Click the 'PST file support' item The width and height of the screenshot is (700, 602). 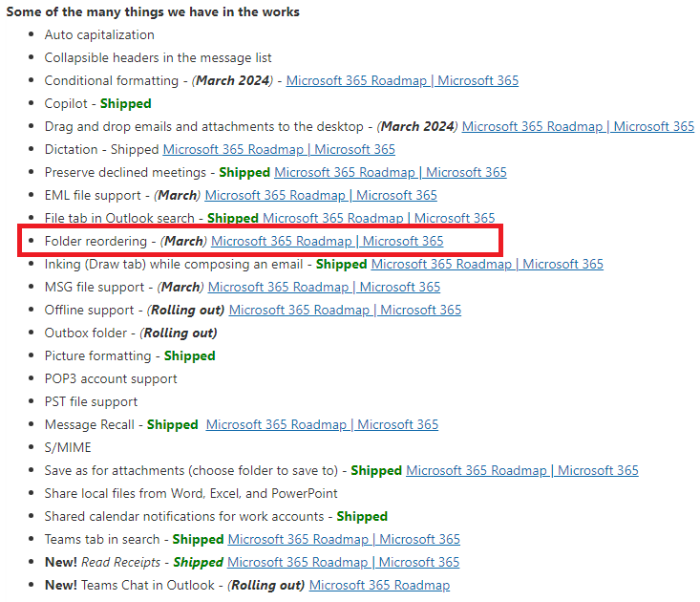[91, 401]
